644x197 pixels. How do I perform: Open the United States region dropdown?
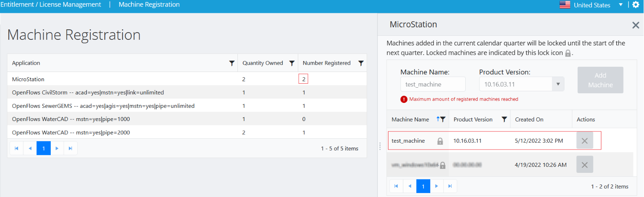click(x=620, y=5)
